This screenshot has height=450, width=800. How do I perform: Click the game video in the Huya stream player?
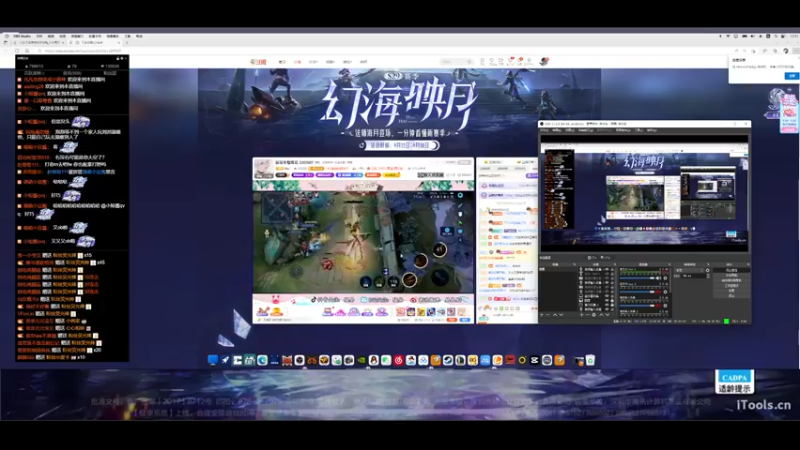tap(363, 242)
